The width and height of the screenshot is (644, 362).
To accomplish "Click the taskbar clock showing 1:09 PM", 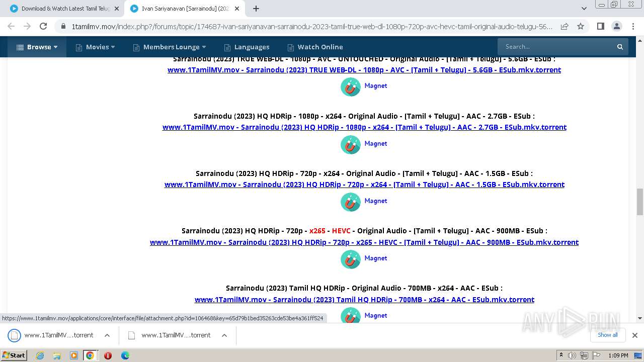I will [618, 355].
